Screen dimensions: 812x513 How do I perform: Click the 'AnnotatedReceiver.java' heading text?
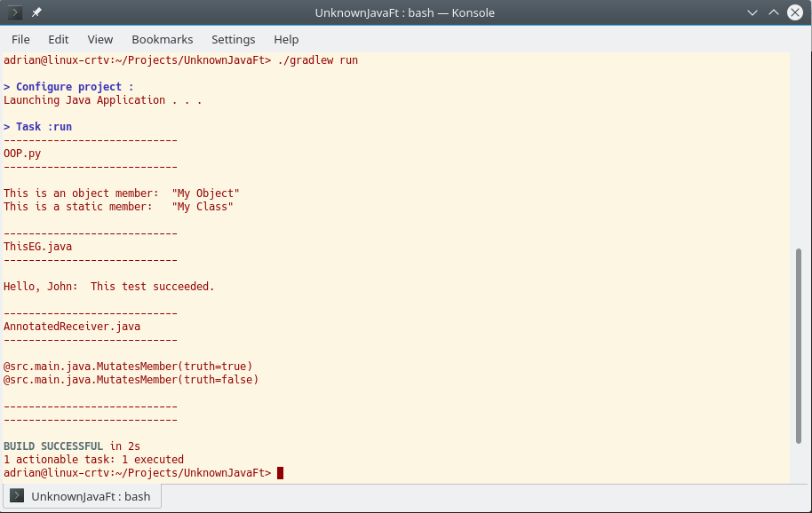click(x=72, y=327)
